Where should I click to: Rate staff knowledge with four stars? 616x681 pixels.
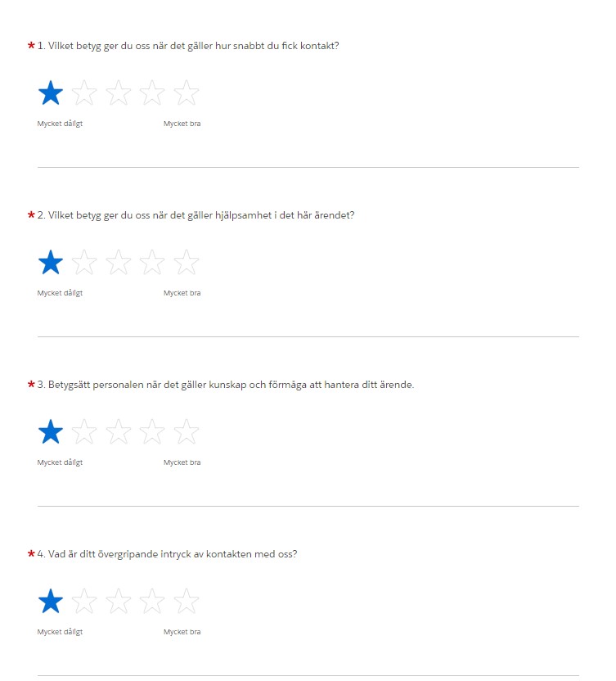pyautogui.click(x=152, y=431)
